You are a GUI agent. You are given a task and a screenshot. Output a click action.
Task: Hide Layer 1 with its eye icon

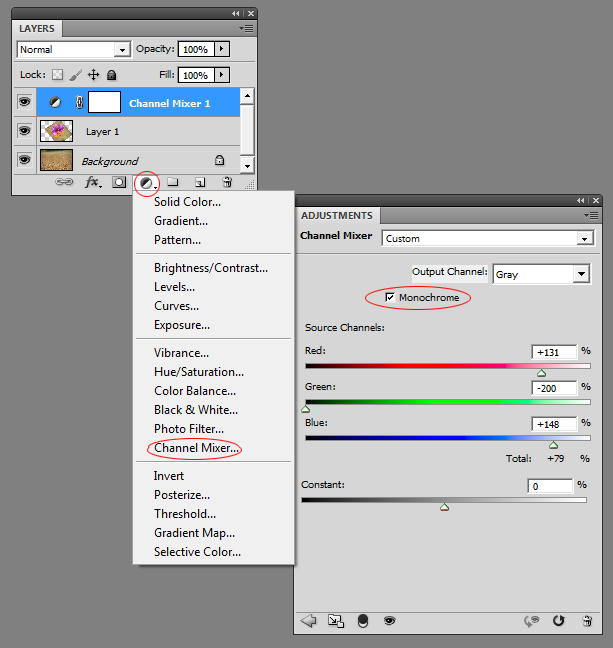24,131
